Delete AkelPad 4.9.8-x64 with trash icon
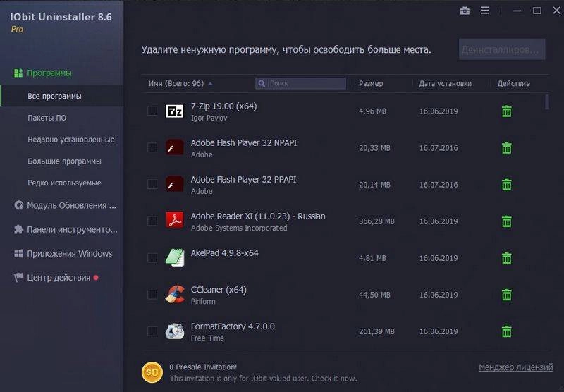Screen dimensions: 564x392 [x=506, y=258]
